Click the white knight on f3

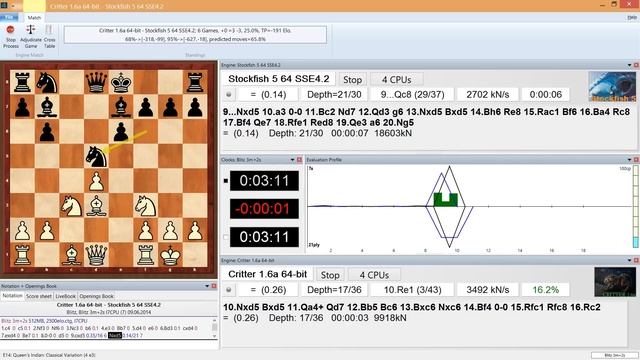(x=146, y=206)
